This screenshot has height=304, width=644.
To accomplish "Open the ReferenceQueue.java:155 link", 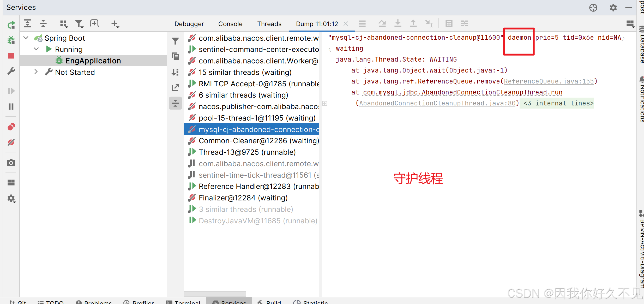I will pyautogui.click(x=549, y=81).
